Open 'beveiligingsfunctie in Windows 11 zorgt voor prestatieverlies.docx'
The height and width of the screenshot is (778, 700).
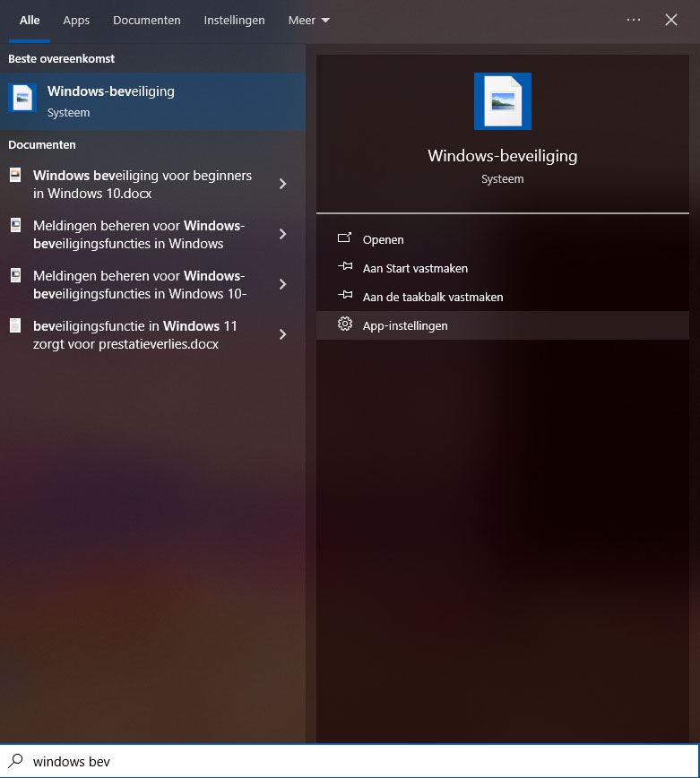pos(135,335)
